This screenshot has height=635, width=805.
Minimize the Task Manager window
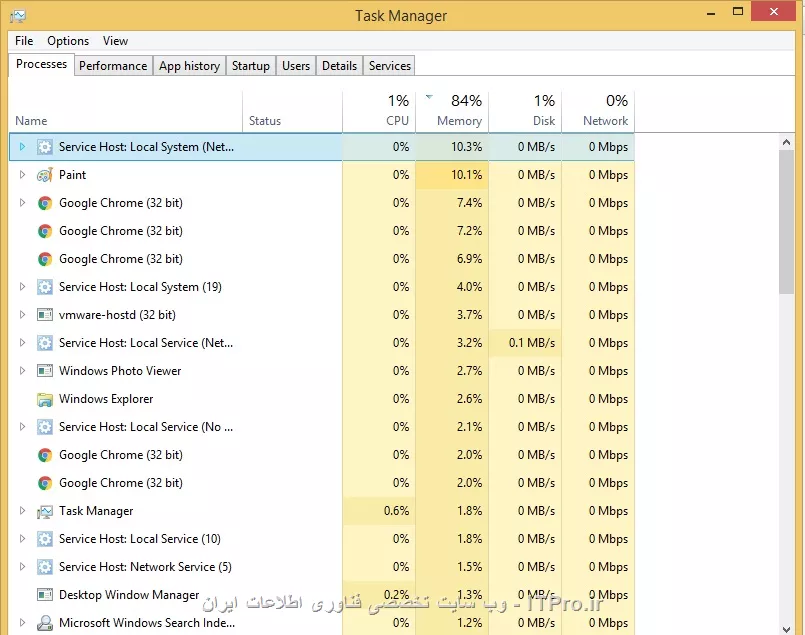[711, 12]
